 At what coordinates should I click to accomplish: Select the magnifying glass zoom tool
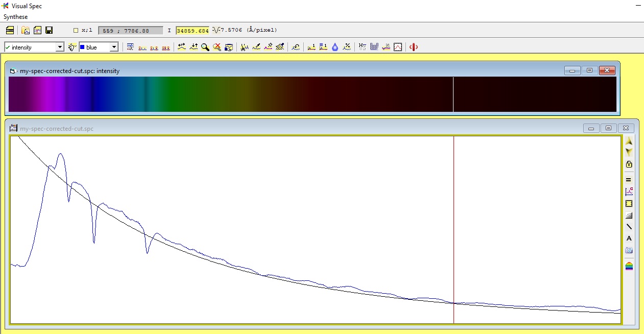pos(205,47)
